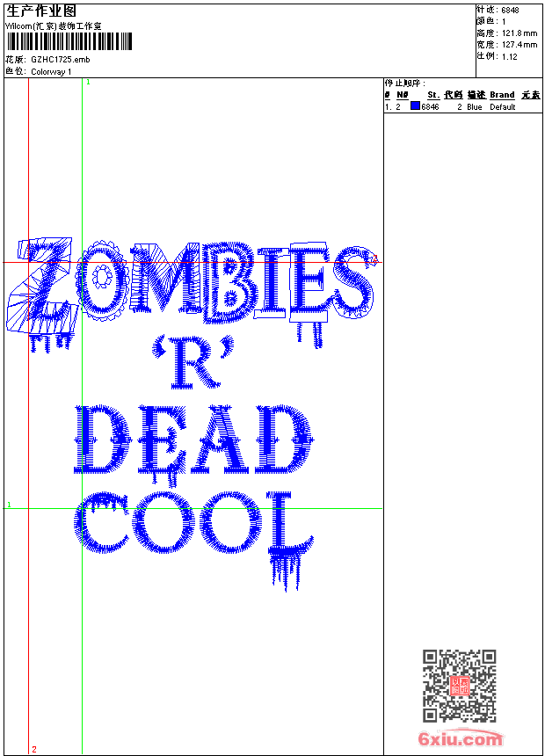Click the blue thread color swatch
Screen dimensions: 545x756
tap(415, 106)
